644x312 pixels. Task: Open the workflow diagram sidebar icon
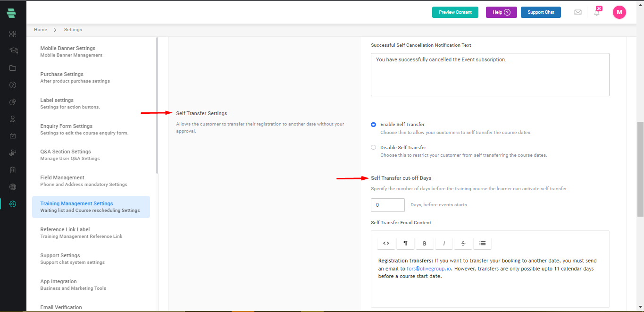pos(13,153)
